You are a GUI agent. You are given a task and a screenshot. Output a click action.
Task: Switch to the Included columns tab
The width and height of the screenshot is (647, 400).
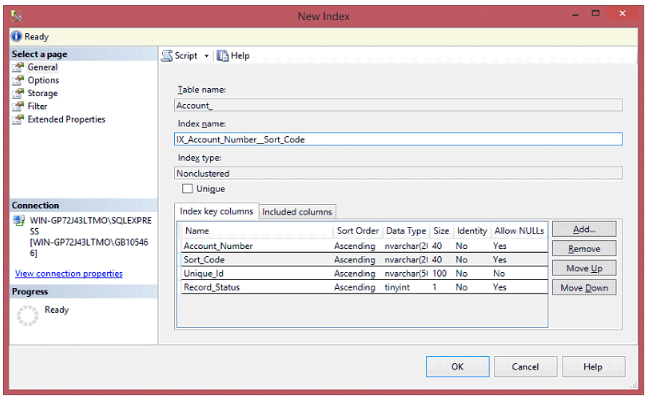[297, 212]
